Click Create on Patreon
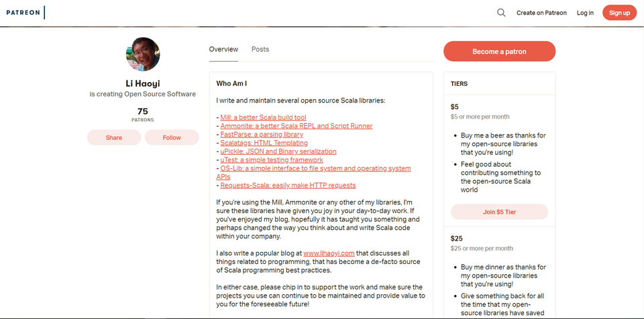Viewport: 644px width, 319px height. pyautogui.click(x=541, y=13)
